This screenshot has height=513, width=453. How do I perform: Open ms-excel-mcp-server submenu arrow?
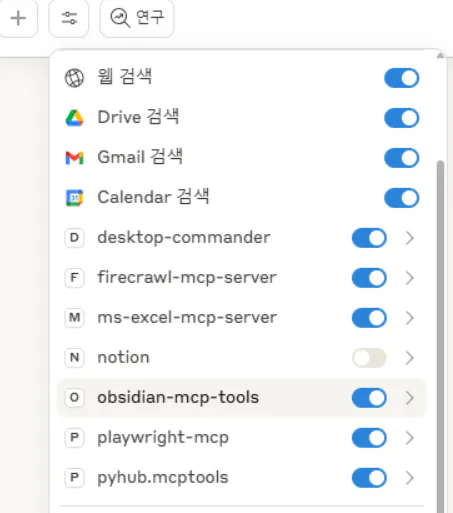(x=410, y=318)
